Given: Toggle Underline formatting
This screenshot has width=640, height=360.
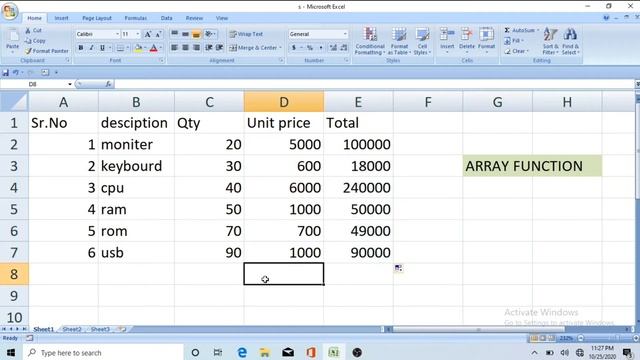Looking at the screenshot, I should [102, 48].
